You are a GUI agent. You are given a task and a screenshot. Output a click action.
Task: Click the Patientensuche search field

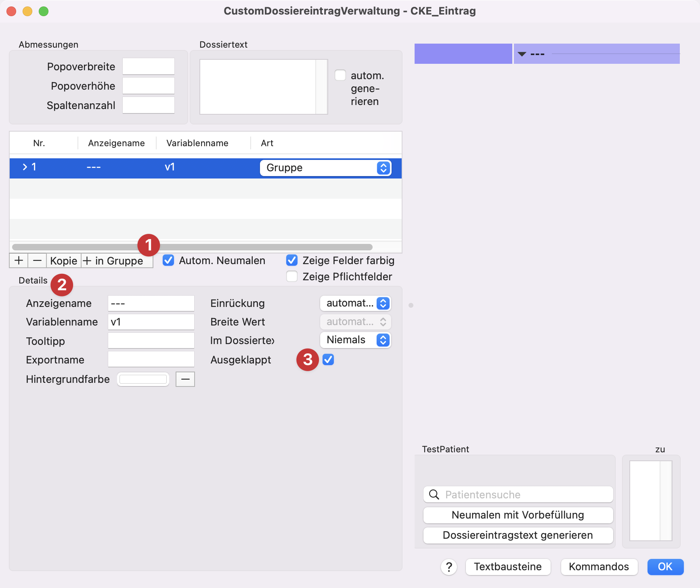point(518,494)
